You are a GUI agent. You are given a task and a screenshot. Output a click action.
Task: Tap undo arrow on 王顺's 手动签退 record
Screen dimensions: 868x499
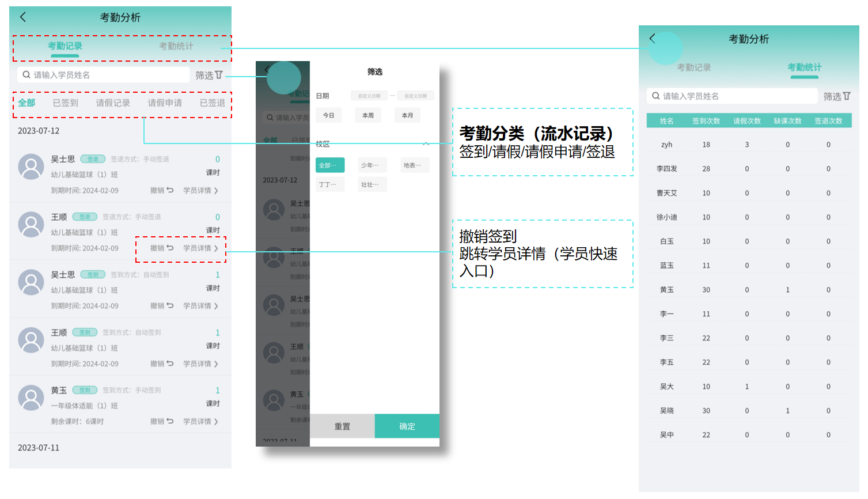(170, 248)
